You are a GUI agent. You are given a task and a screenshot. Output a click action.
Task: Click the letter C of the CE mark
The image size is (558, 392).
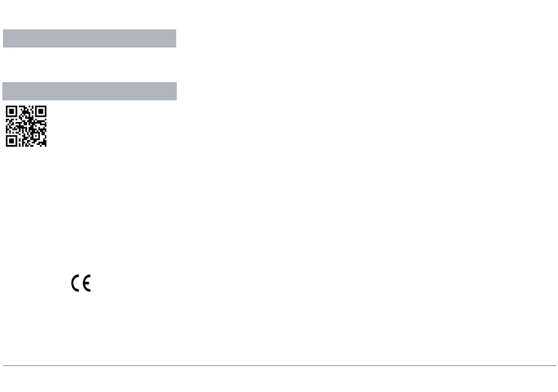75,283
